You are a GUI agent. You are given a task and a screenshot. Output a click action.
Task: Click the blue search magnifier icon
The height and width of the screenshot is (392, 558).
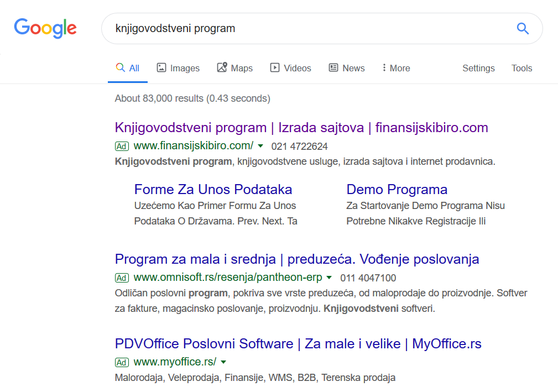[523, 28]
